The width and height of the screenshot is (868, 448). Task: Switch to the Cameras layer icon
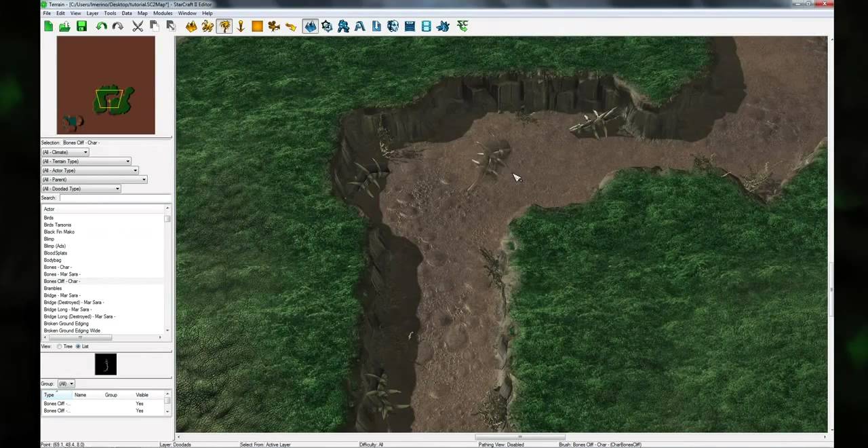click(274, 26)
